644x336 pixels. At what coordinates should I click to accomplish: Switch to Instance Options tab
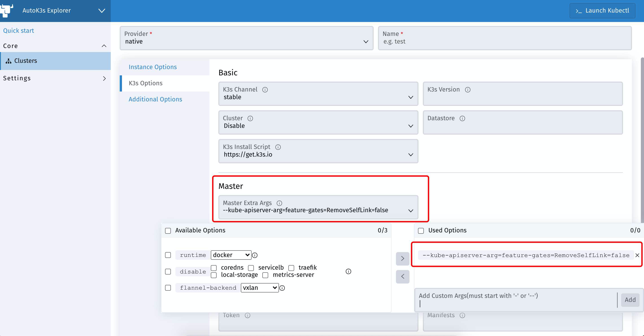tap(152, 67)
